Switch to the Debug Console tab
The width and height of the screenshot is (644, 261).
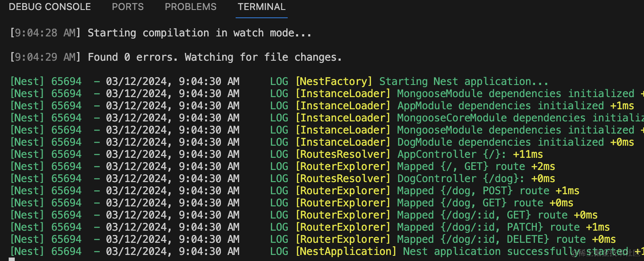point(50,7)
